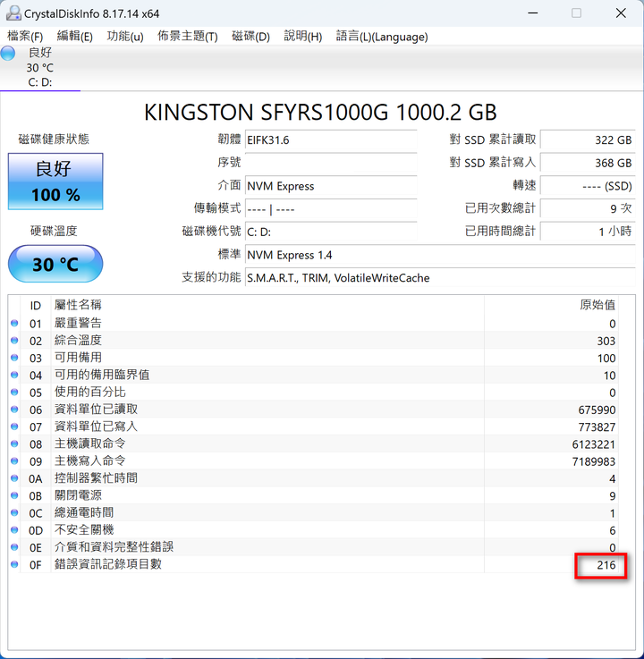Minimize the CrystalDiskInfo window

tap(533, 13)
